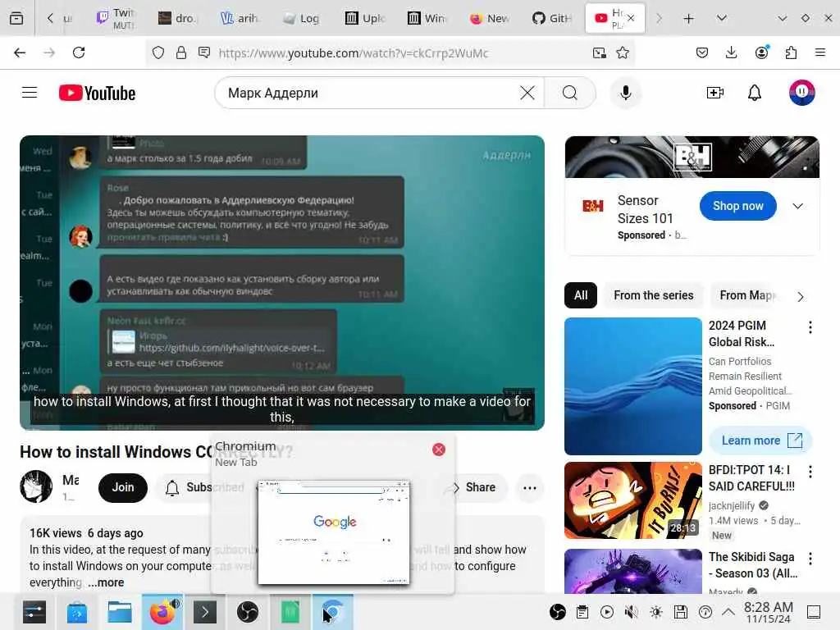This screenshot has height=630, width=840.
Task: Close the current YouTube tab
Action: [x=631, y=18]
